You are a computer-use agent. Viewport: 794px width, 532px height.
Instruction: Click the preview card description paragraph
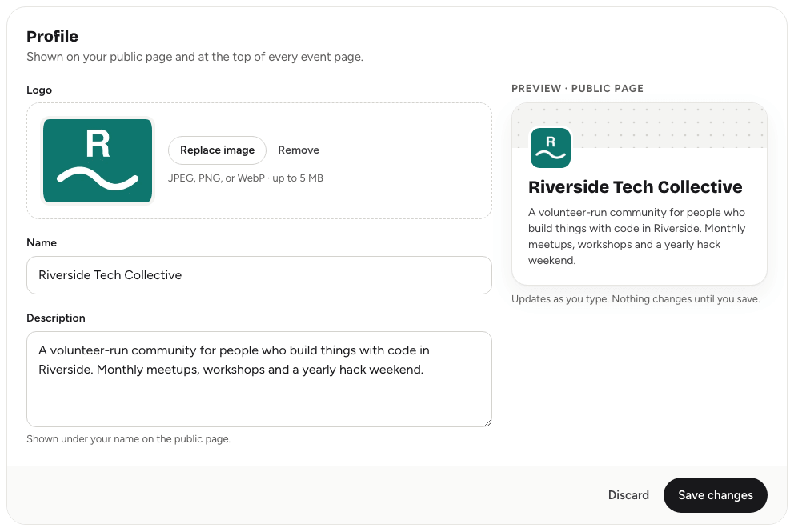coord(636,236)
